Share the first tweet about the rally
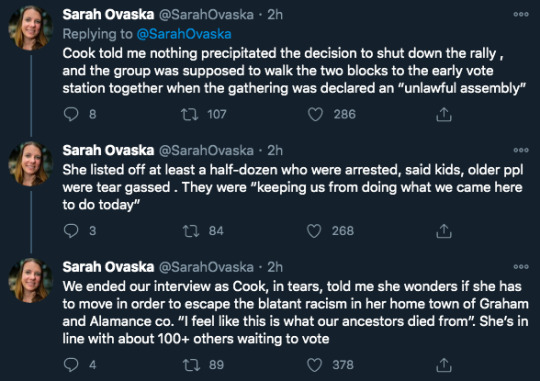 tap(444, 114)
